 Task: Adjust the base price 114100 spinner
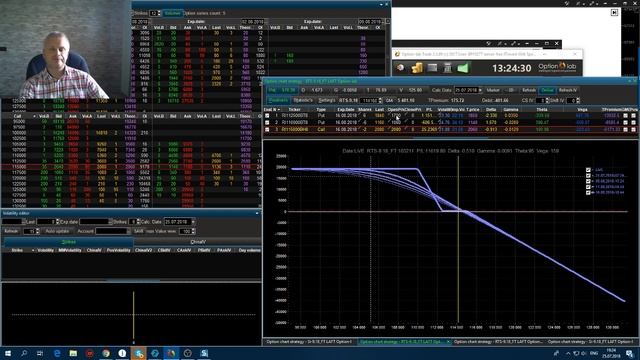[x=380, y=100]
